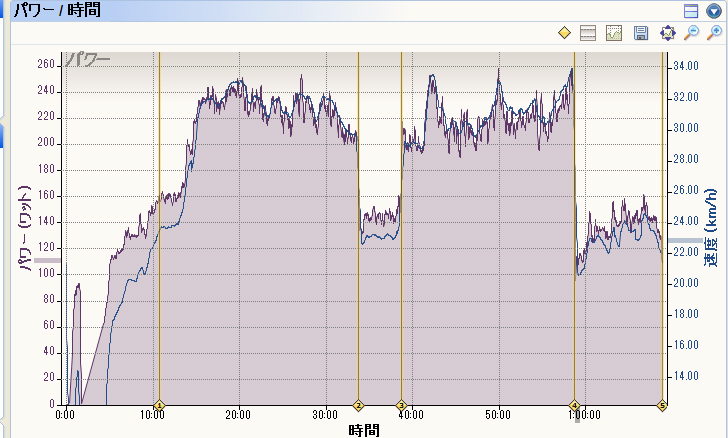Save the chart image with the floppy disk icon
The image size is (728, 438).
(x=641, y=33)
